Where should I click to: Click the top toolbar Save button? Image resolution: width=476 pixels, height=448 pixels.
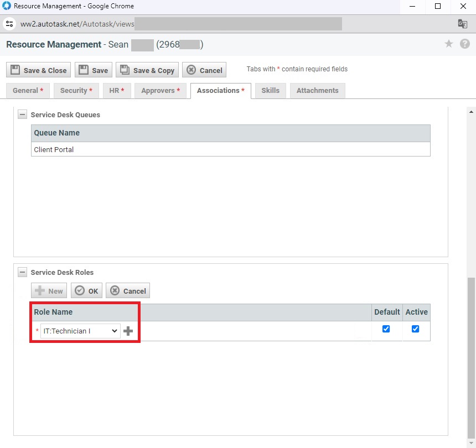94,70
